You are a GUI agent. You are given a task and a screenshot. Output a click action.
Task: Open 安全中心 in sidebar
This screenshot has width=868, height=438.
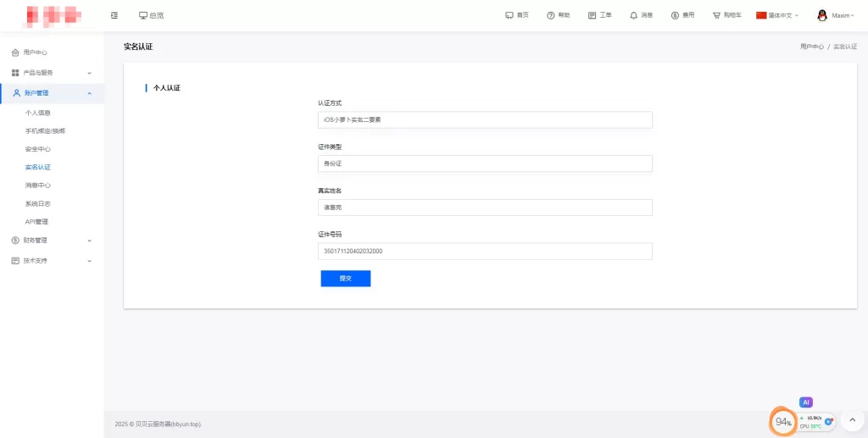tap(38, 149)
